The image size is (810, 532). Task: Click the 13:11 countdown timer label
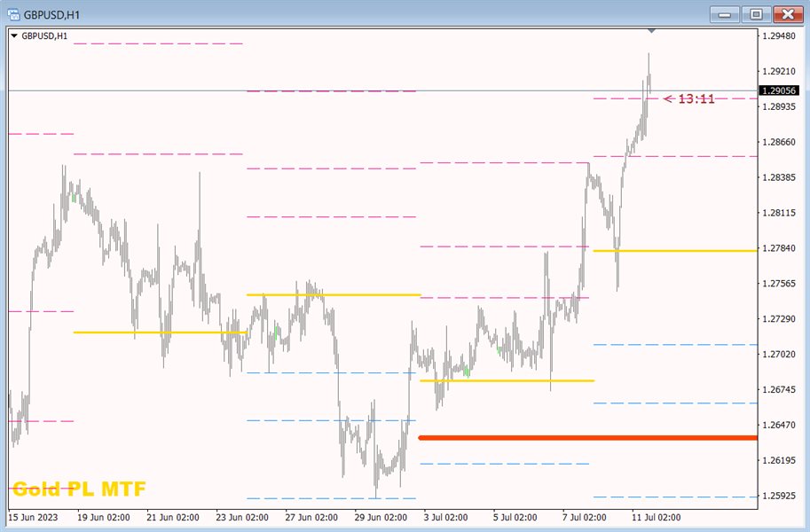point(696,98)
